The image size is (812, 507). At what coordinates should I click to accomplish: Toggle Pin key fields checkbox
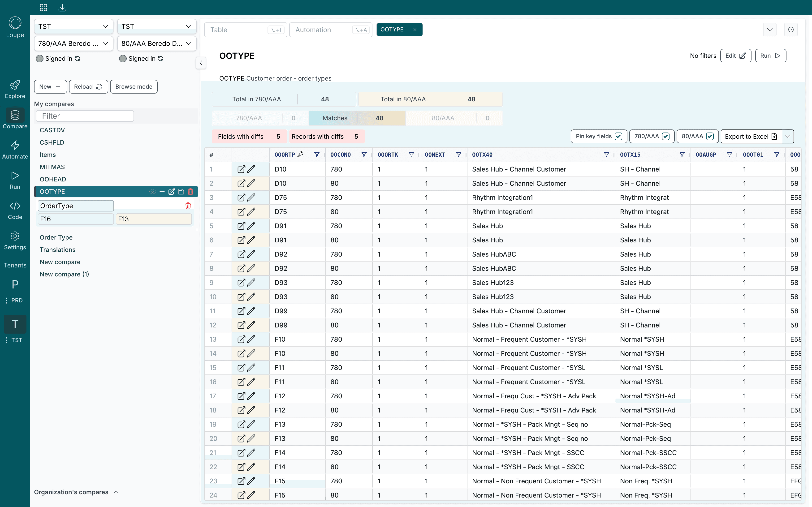point(618,136)
